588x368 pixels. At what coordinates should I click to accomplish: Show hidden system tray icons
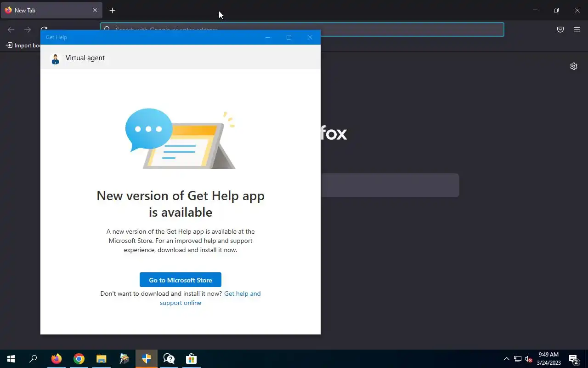pyautogui.click(x=507, y=359)
